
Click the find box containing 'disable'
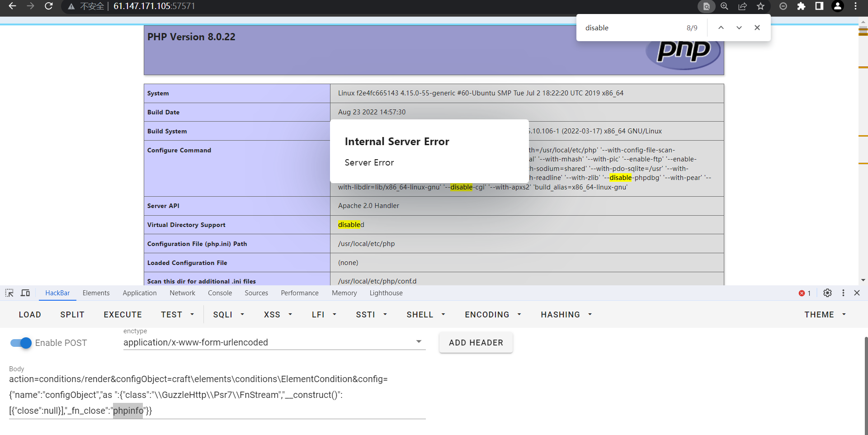(x=633, y=28)
